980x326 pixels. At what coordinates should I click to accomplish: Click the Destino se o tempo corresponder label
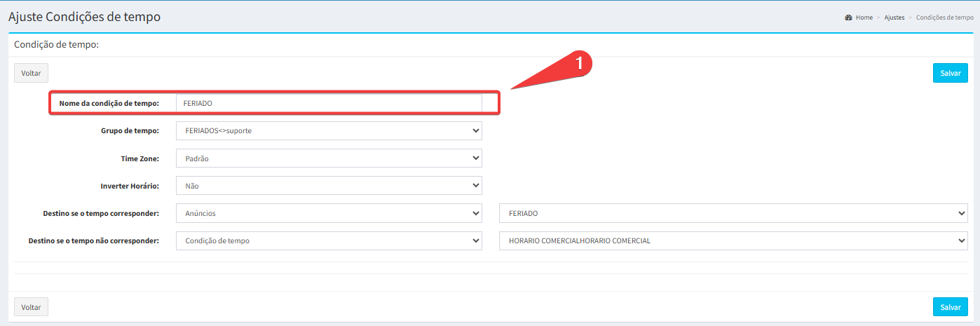pyautogui.click(x=101, y=213)
